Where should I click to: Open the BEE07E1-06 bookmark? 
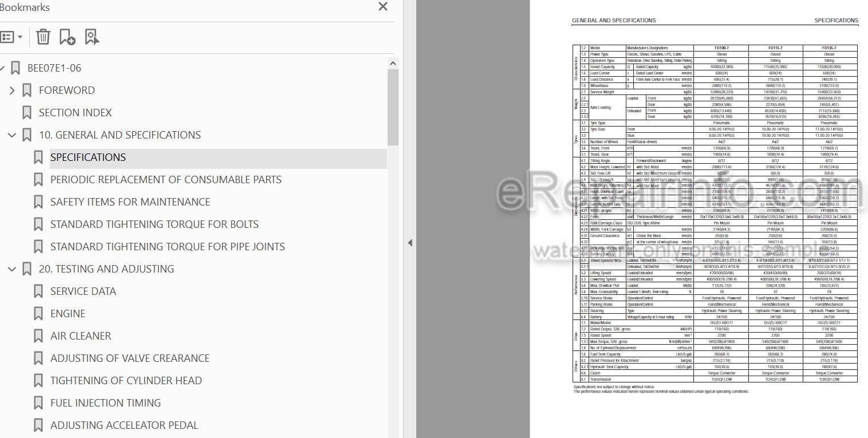[54, 68]
